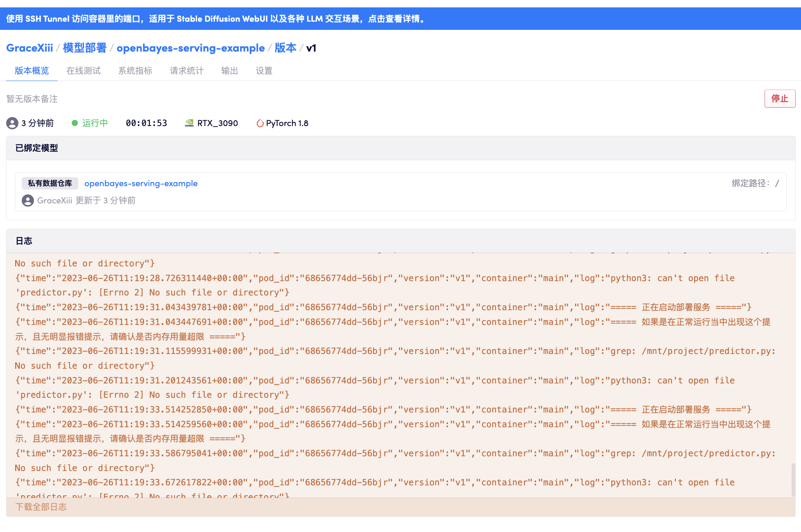The image size is (801, 532).
Task: Click the GraceXiii breadcrumb link
Action: [x=29, y=48]
